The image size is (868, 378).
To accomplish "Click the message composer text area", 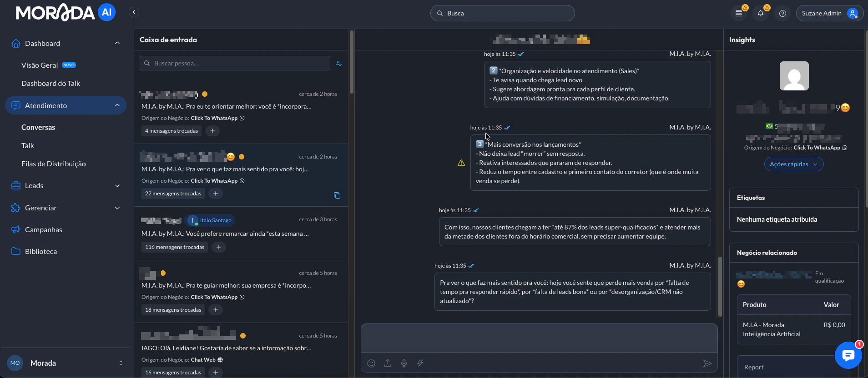I will click(539, 338).
